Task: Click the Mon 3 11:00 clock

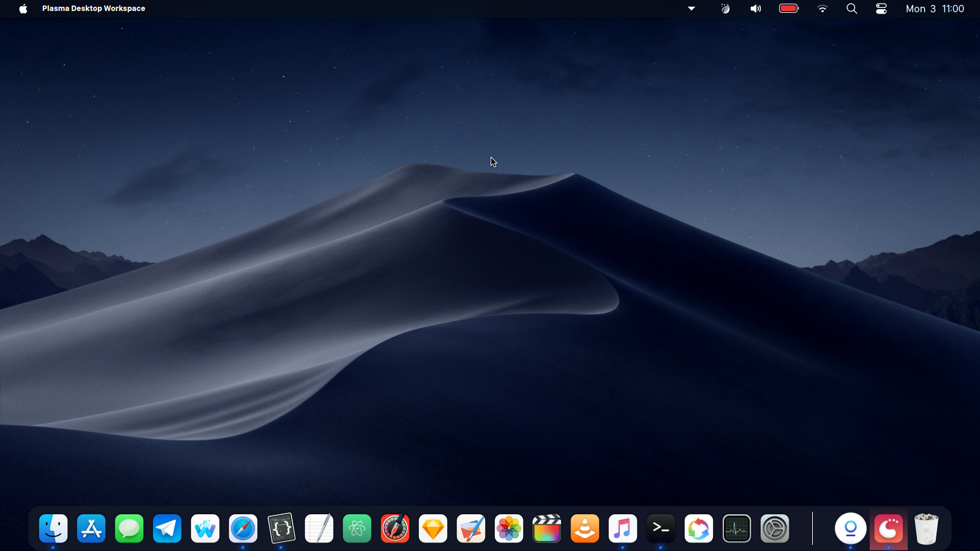Action: (x=935, y=9)
